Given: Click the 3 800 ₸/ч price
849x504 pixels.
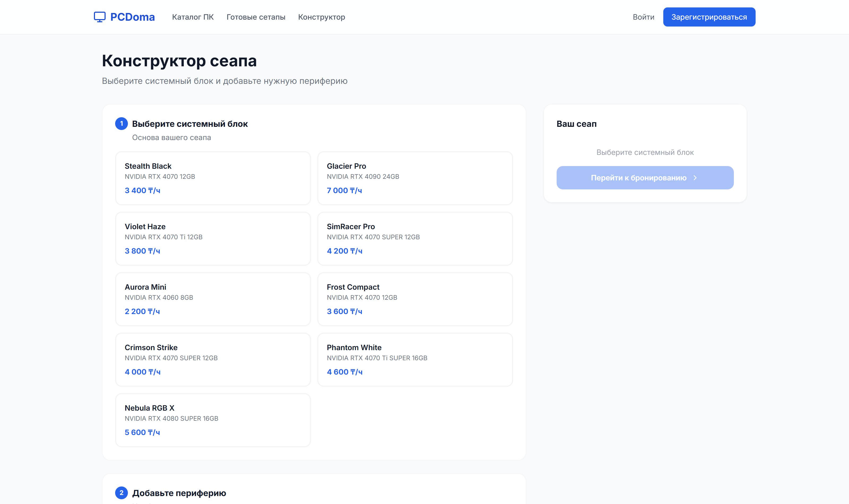Looking at the screenshot, I should (x=142, y=251).
